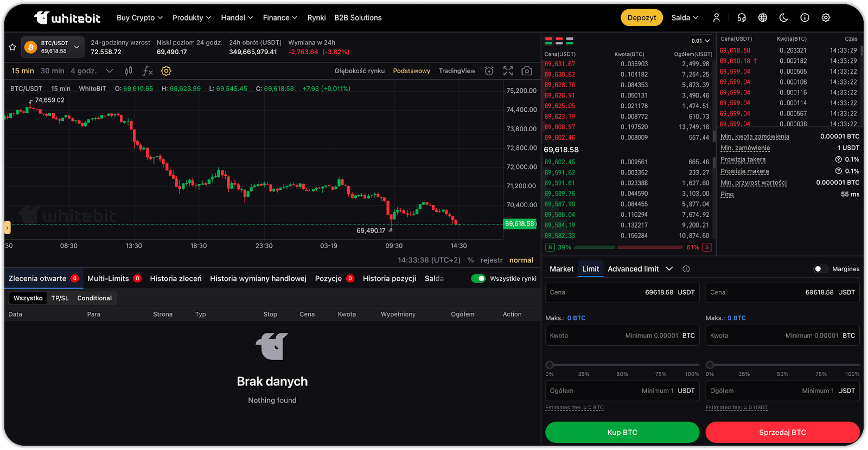
Task: Expand the order book 0.01 precision dropdown
Action: coord(700,41)
